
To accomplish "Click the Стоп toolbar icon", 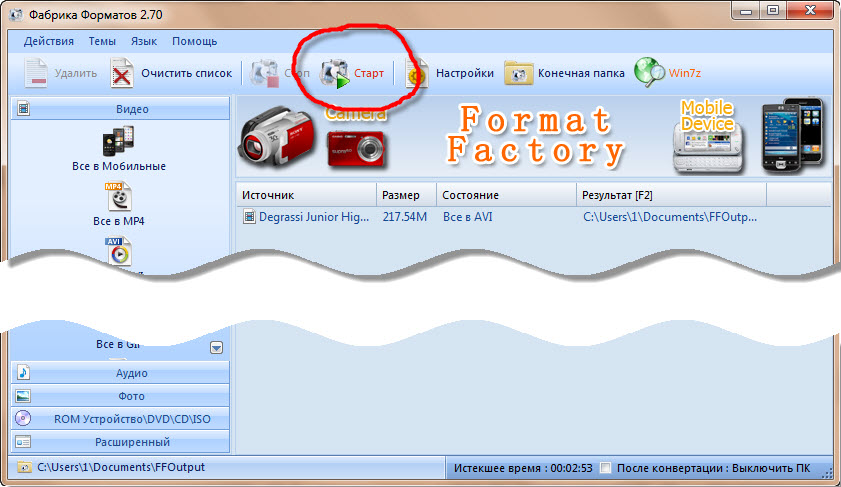I will click(x=265, y=73).
